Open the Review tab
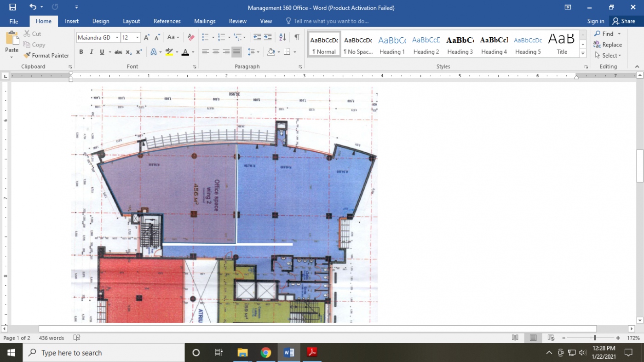Viewport: 644px width, 362px height. tap(238, 21)
